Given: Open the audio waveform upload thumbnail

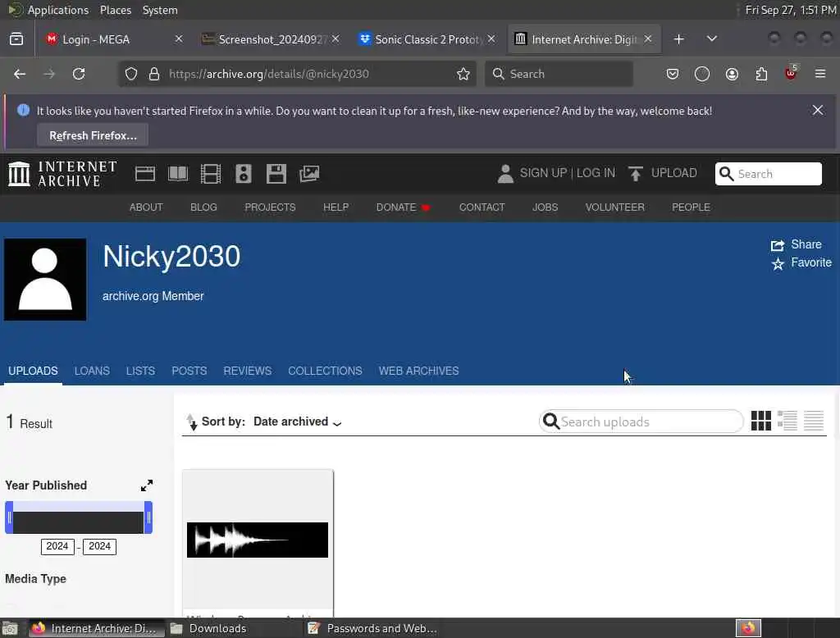Looking at the screenshot, I should [258, 540].
